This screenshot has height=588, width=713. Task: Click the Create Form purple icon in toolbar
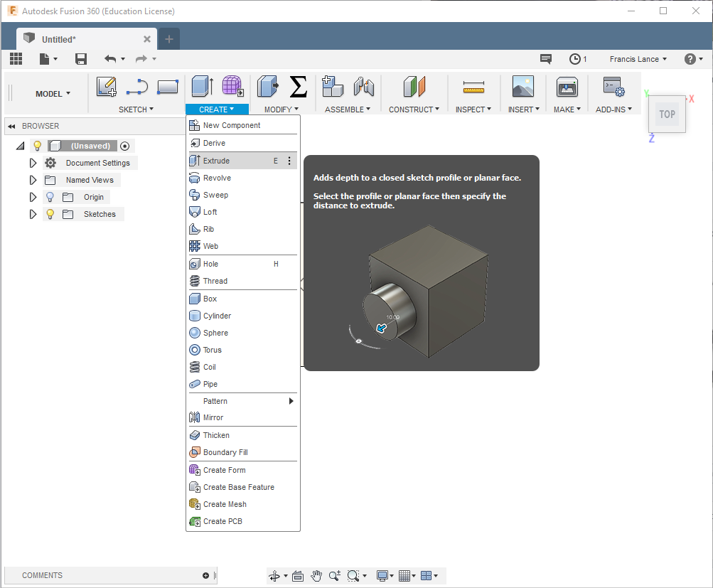pyautogui.click(x=233, y=87)
